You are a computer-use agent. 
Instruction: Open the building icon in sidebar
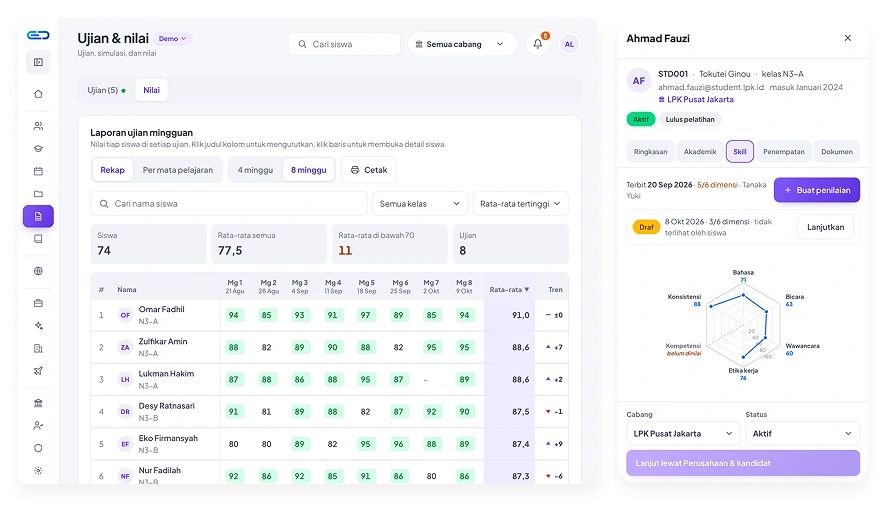38,348
